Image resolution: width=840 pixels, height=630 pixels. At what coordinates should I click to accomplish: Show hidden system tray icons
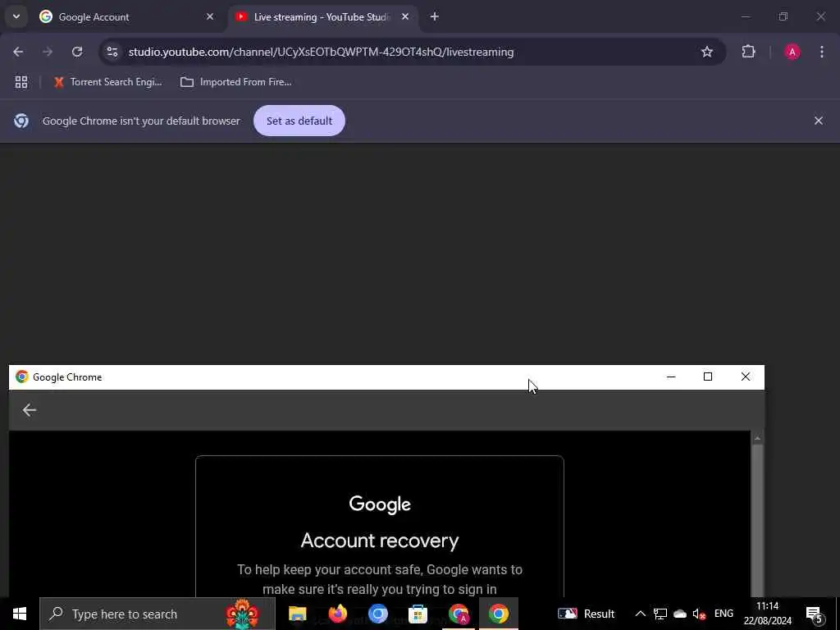click(640, 614)
